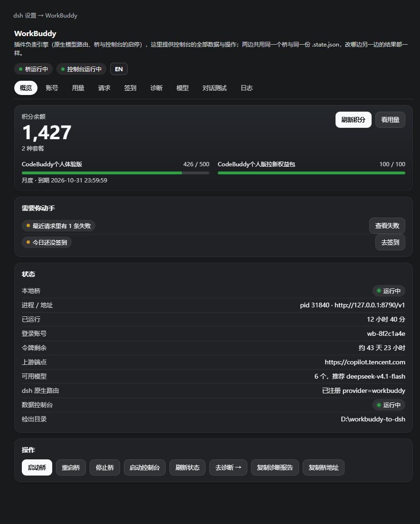Click the 登录账号 row label

coord(34,333)
